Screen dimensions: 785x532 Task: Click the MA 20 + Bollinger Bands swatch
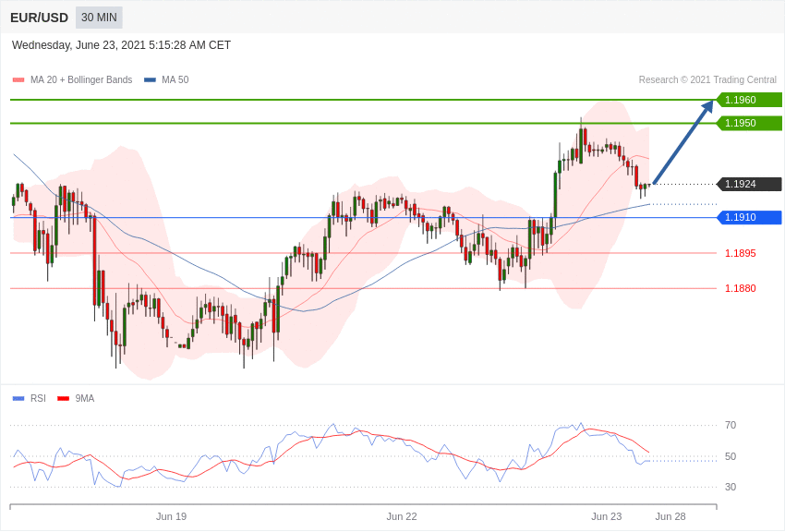[18, 79]
